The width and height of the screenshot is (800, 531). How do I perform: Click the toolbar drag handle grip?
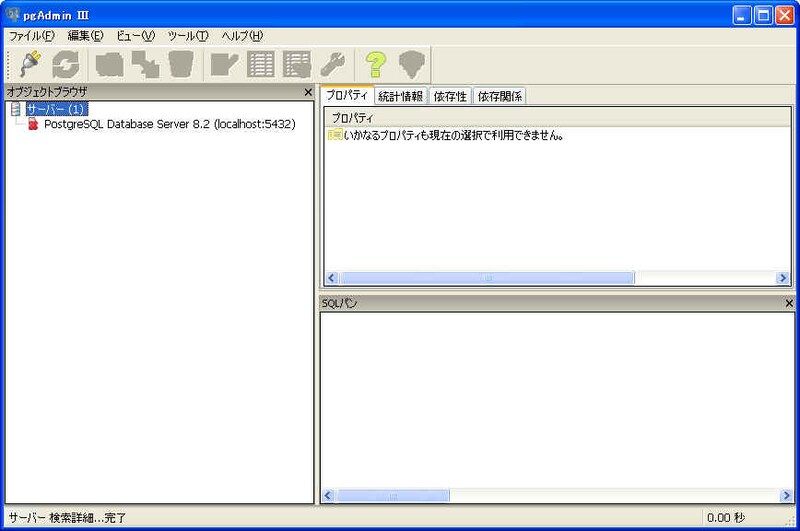click(x=9, y=64)
